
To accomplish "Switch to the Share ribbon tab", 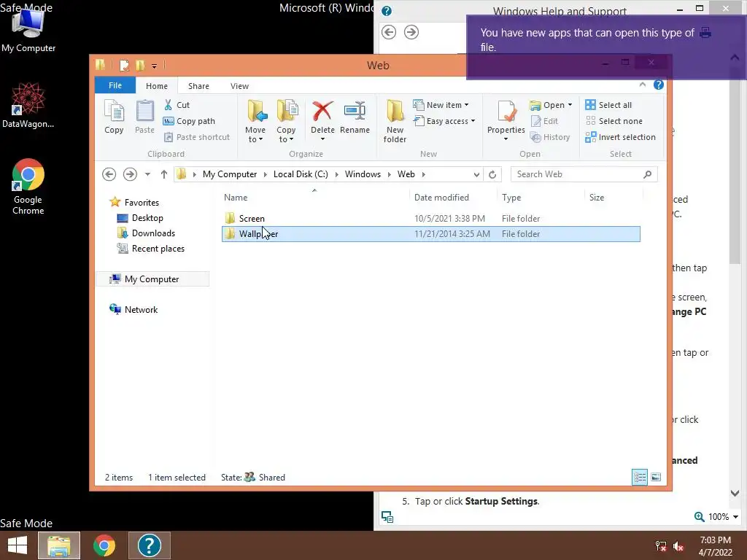I will point(198,86).
